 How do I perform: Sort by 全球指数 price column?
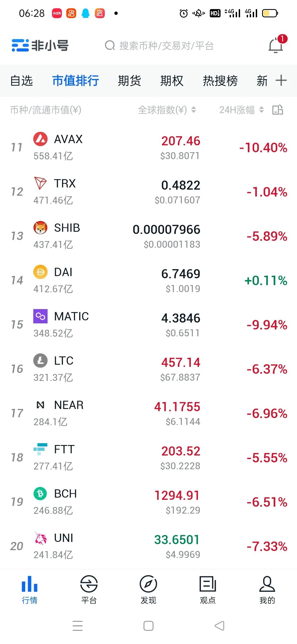[167, 110]
